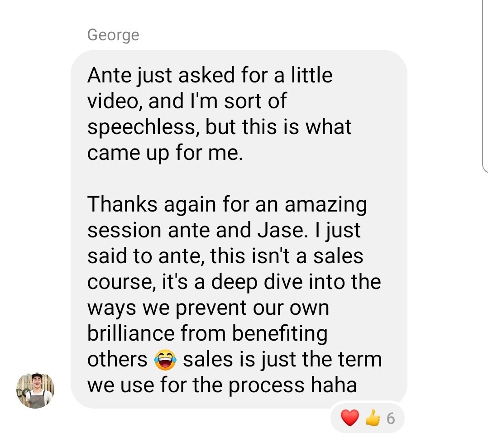Click the words 'speechless, but this is what'
The height and width of the screenshot is (448, 488).
click(x=220, y=127)
